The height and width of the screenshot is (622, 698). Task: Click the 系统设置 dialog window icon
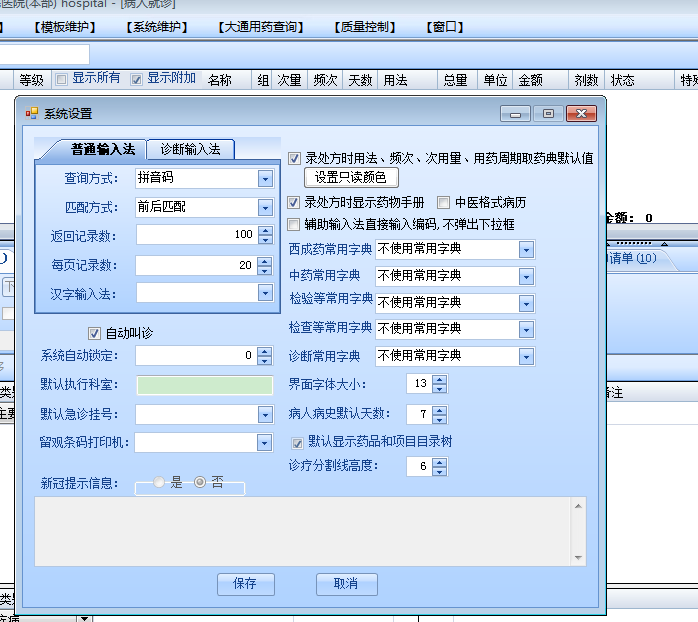[32, 113]
